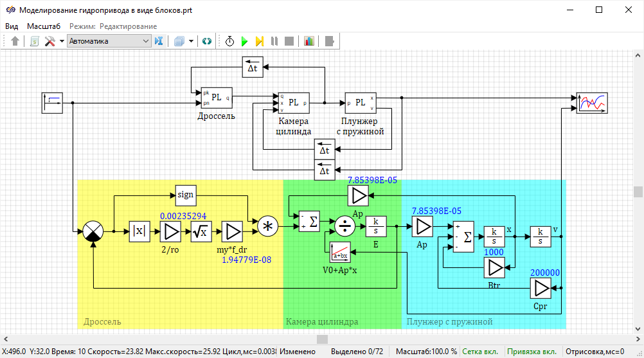Viewport: 644px width, 358px height.
Task: Click the exit door icon in toolbar
Action: point(329,41)
